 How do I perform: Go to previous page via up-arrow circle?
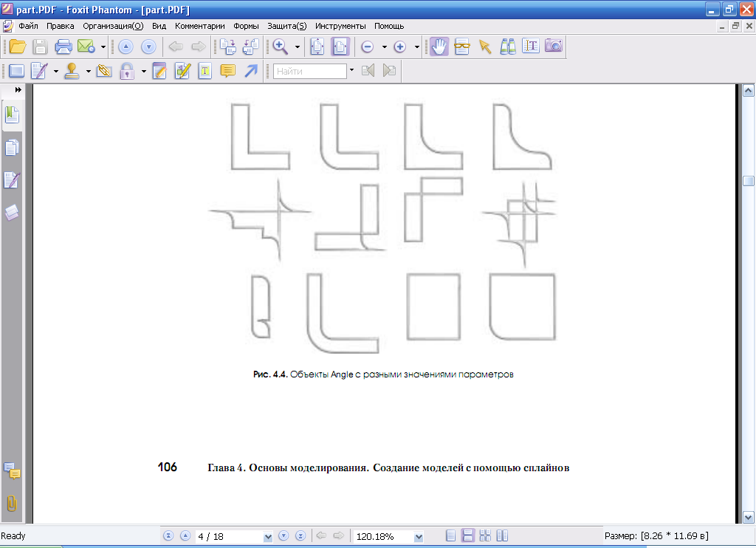click(x=126, y=47)
